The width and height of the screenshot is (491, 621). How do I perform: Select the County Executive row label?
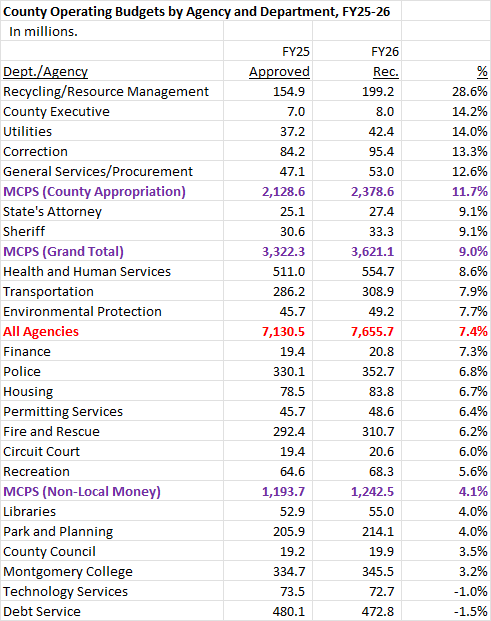tap(56, 112)
